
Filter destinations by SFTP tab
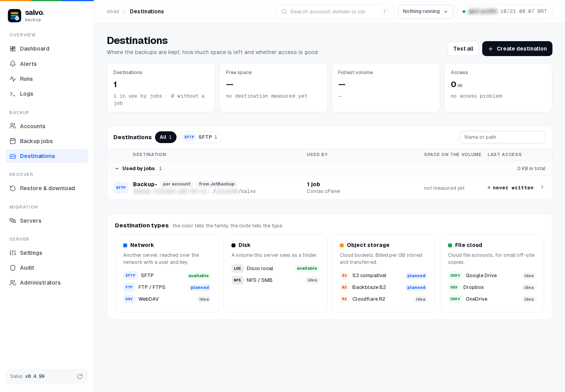[201, 137]
